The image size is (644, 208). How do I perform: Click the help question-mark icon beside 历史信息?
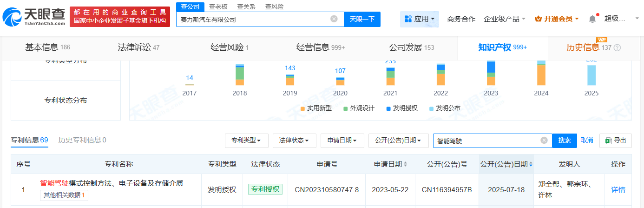618,47
